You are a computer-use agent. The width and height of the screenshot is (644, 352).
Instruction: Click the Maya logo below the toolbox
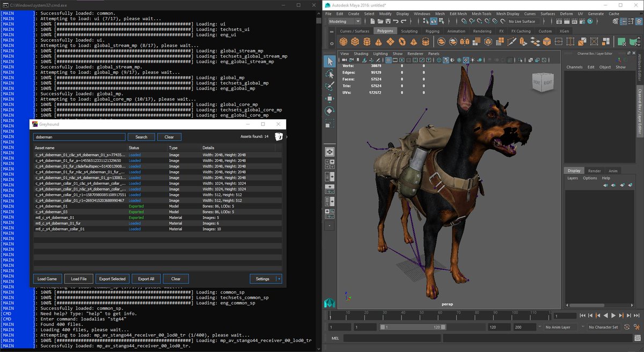[330, 302]
